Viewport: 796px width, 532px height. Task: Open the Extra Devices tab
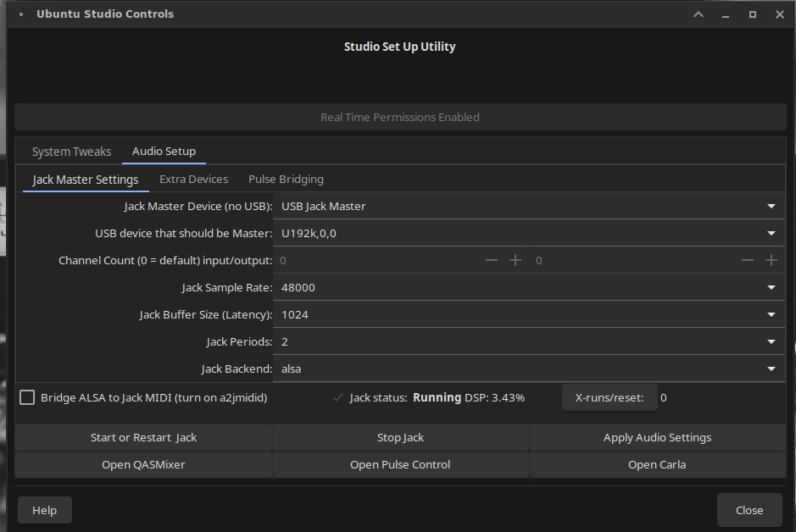pyautogui.click(x=193, y=179)
